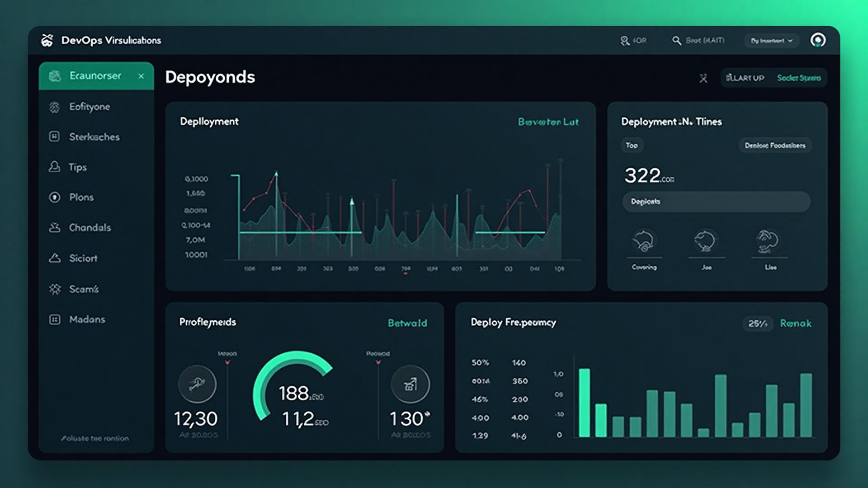This screenshot has height=488, width=868.
Task: Click the sidebar footer text at the bottom
Action: coord(95,438)
